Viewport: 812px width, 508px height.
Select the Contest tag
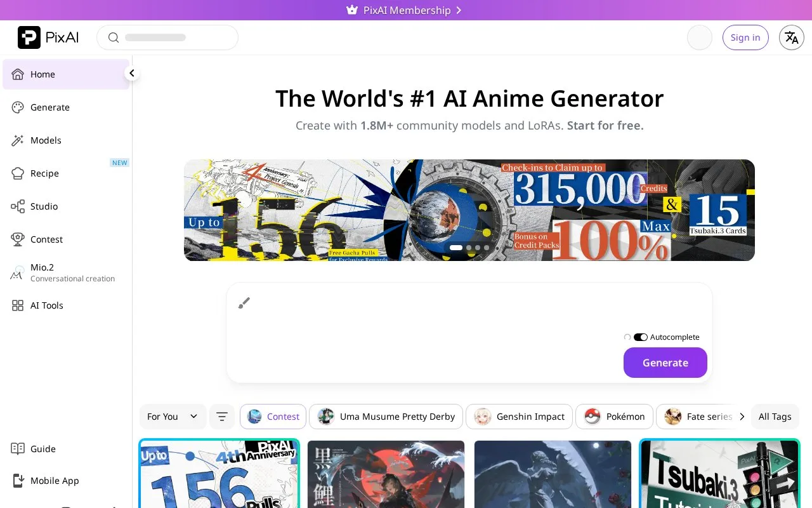point(273,417)
